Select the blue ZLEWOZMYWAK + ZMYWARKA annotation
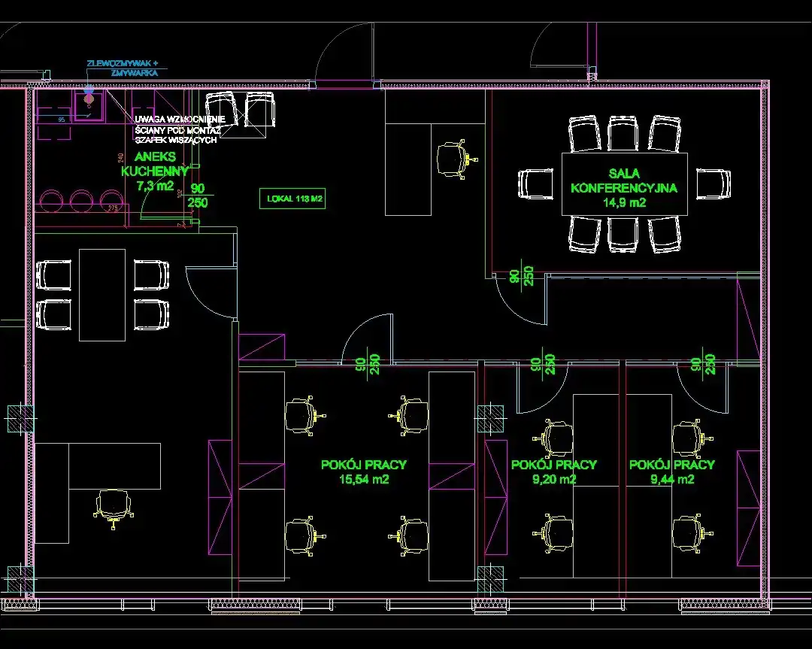The image size is (812, 649). click(123, 68)
